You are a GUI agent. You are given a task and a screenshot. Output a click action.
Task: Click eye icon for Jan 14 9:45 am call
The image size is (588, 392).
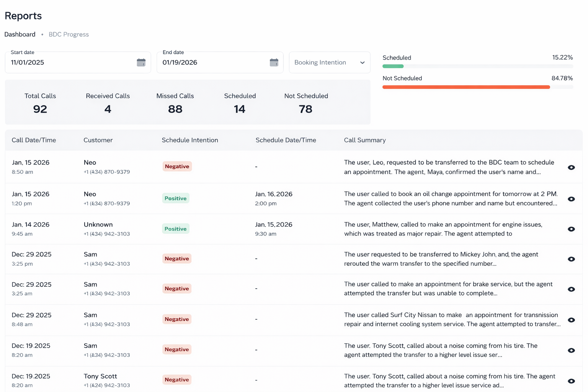(x=571, y=229)
